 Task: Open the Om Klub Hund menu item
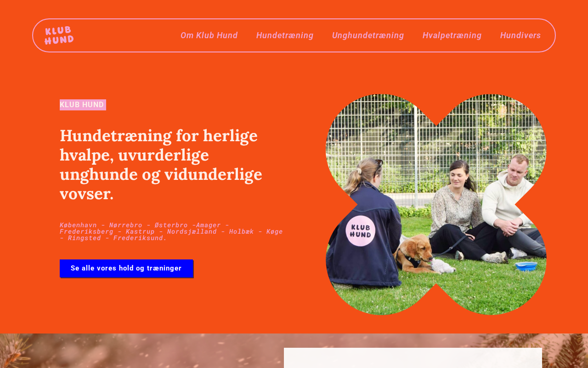pyautogui.click(x=209, y=35)
